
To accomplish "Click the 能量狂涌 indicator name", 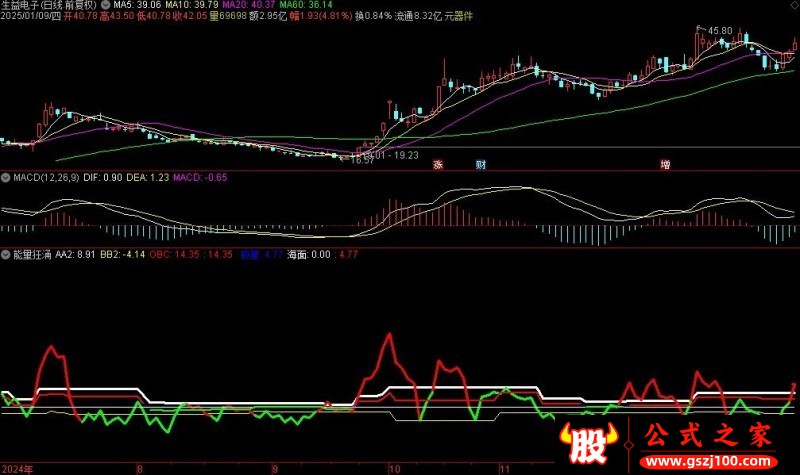I will coord(32,254).
